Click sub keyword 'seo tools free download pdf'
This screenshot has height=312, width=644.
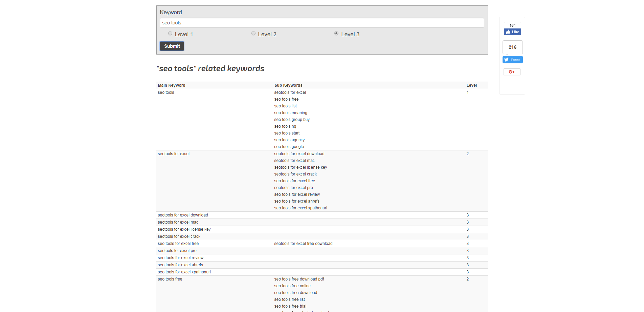click(299, 279)
